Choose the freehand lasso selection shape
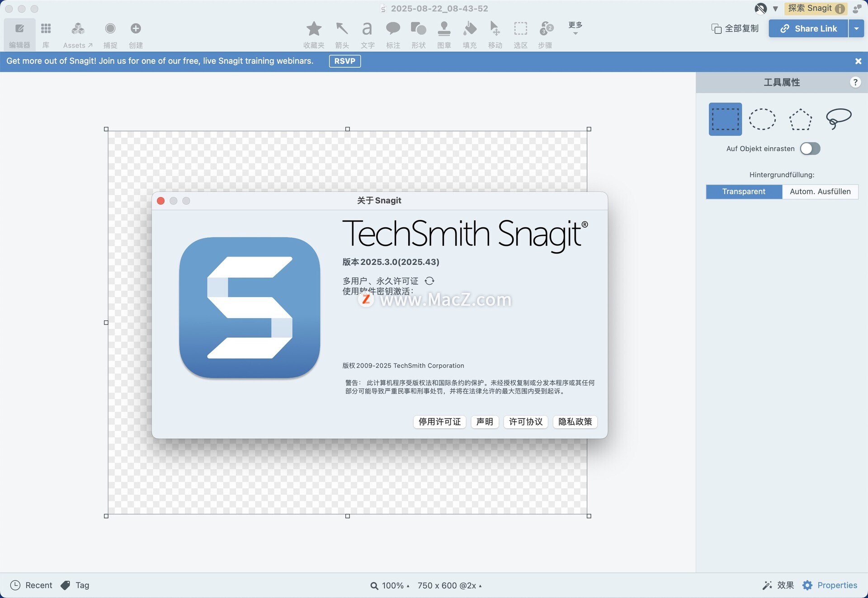 (x=839, y=119)
